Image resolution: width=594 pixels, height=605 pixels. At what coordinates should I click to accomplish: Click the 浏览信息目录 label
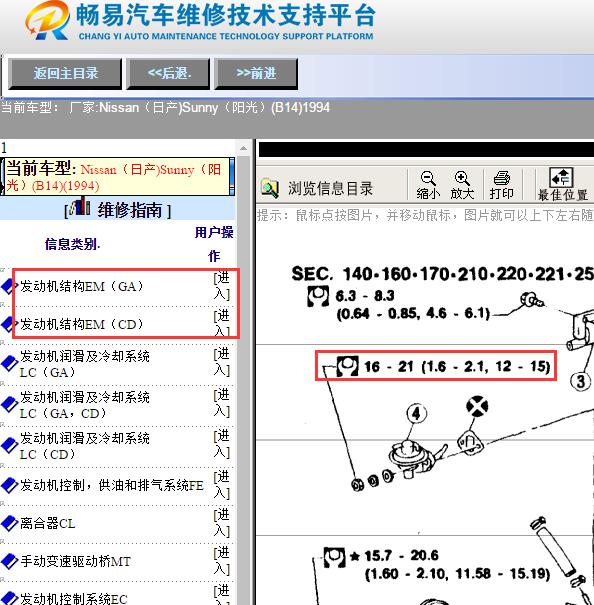coord(330,189)
